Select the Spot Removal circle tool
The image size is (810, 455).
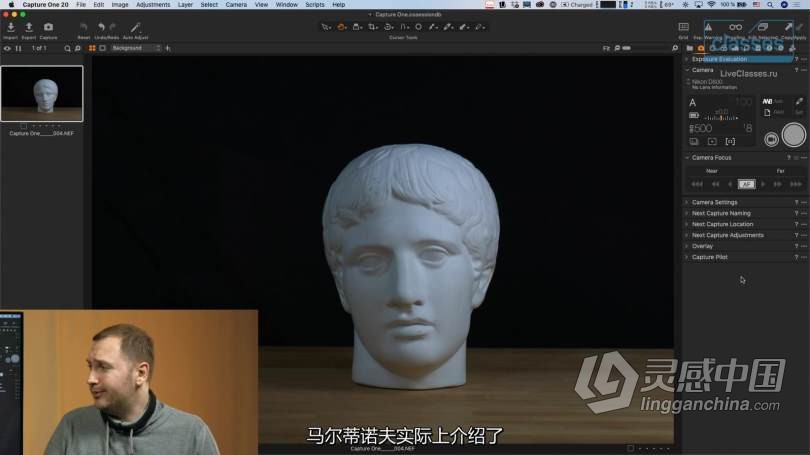pos(418,27)
